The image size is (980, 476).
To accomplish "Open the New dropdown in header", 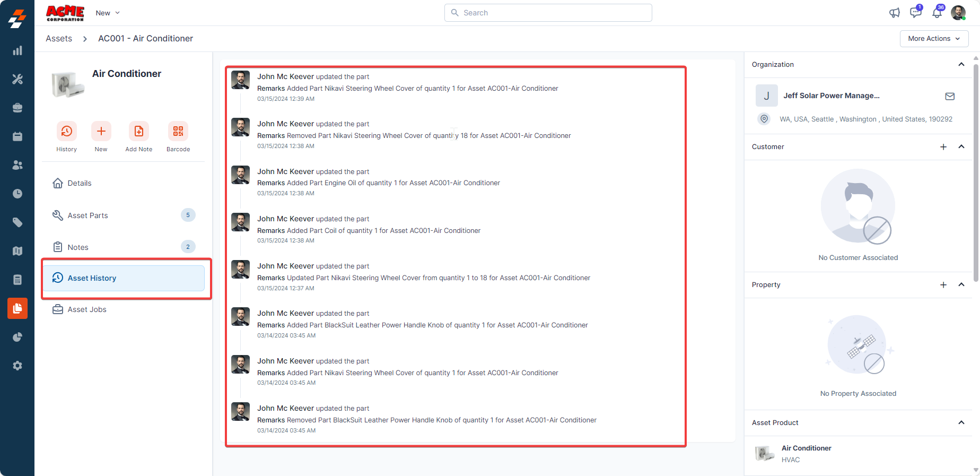I will coord(108,13).
